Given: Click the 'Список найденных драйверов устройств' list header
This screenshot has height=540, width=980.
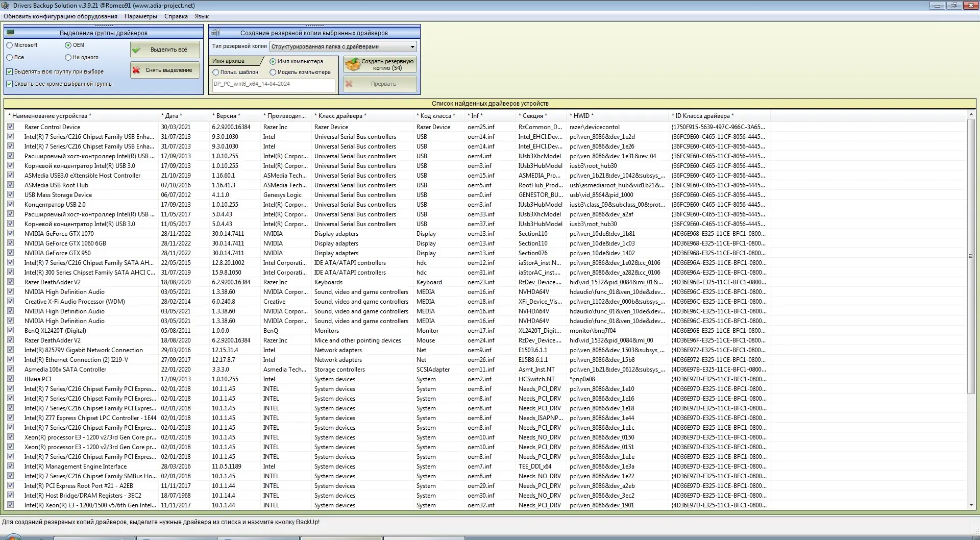Looking at the screenshot, I should [490, 103].
